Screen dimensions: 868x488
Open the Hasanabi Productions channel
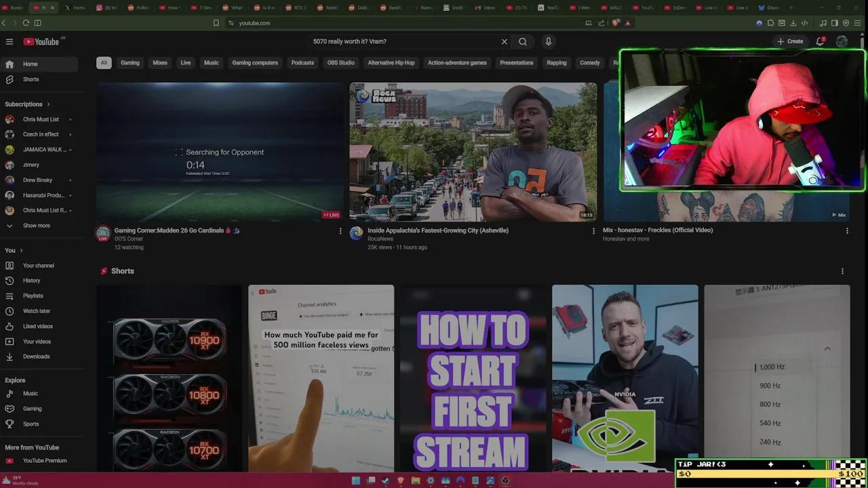[39, 195]
